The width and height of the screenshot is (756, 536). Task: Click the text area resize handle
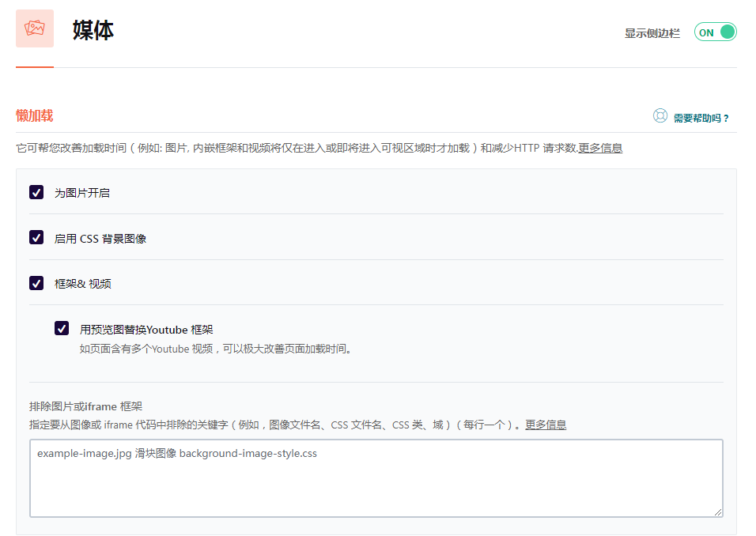point(718,512)
